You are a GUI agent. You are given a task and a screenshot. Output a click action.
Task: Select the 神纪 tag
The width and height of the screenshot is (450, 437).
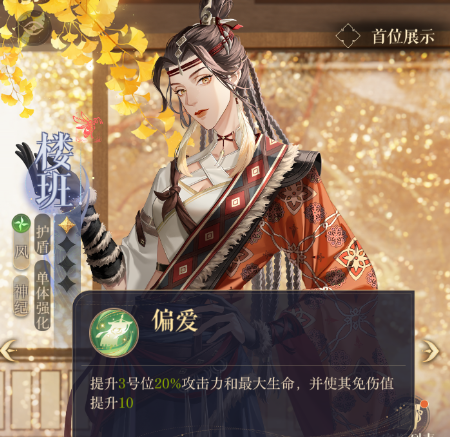[x=21, y=297]
